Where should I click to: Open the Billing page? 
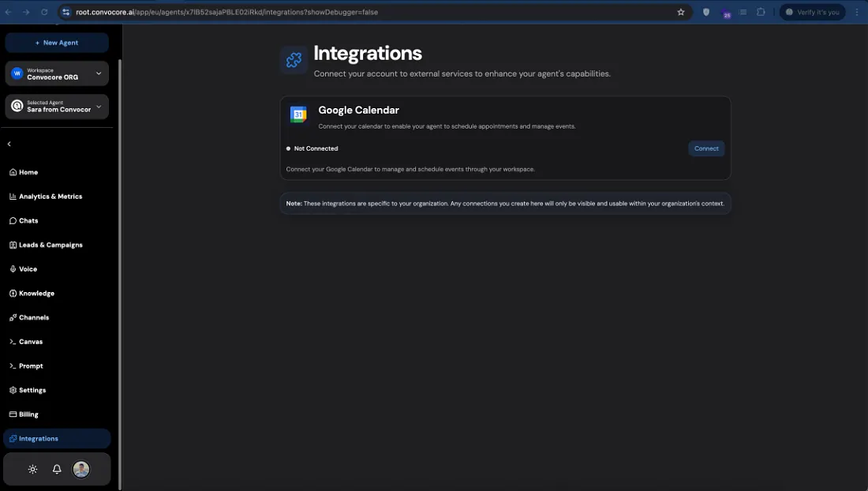coord(24,414)
